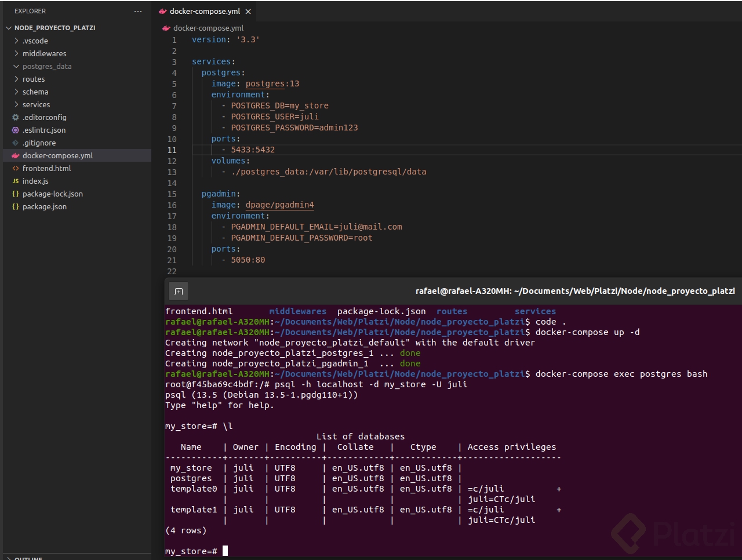This screenshot has width=742, height=560.
Task: Click the EXPLORER panel title
Action: pyautogui.click(x=30, y=11)
